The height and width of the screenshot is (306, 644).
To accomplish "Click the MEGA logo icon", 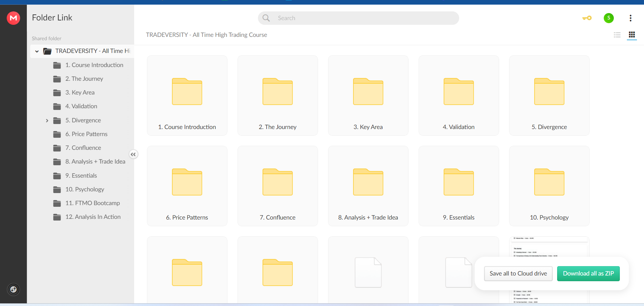I will pos(13,18).
